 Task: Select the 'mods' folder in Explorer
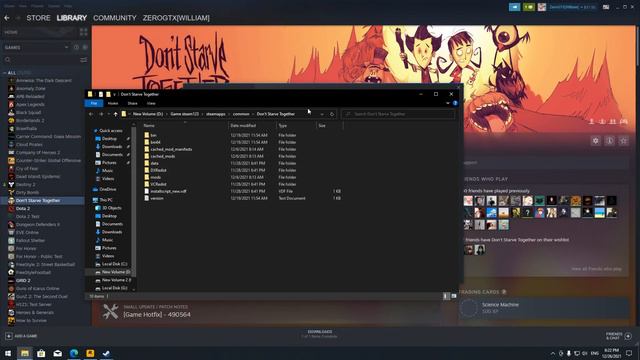156,177
